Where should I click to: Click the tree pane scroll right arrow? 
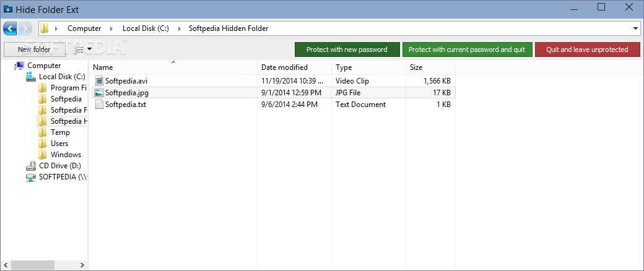click(84, 264)
